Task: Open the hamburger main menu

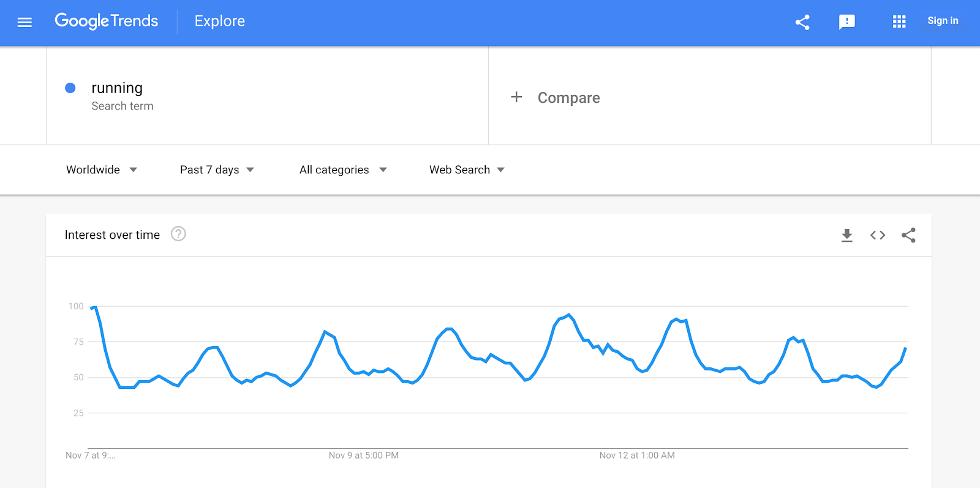Action: (x=24, y=23)
